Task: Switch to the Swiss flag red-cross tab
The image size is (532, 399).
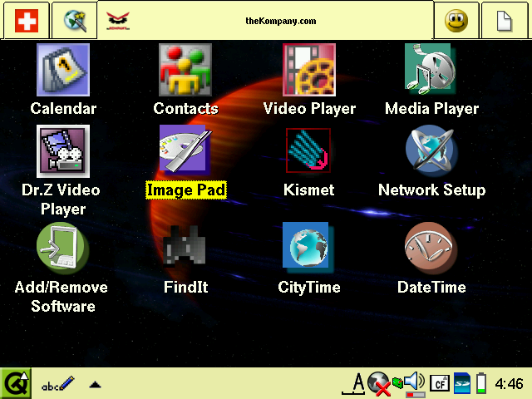Action: coord(27,20)
